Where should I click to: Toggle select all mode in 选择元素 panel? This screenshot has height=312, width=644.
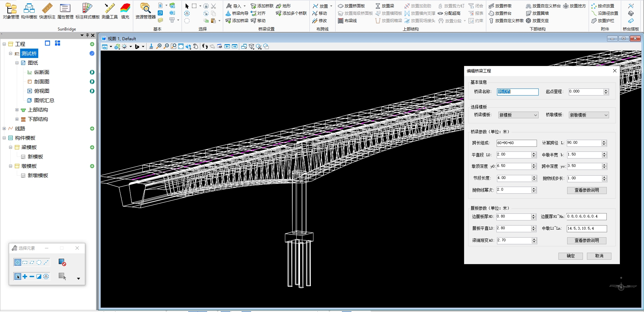pyautogui.click(x=46, y=276)
